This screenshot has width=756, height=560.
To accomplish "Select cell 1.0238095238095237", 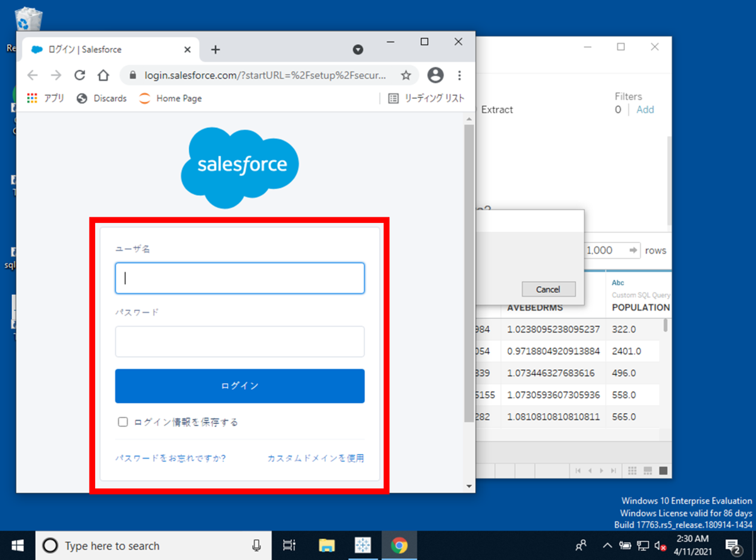I will 553,329.
